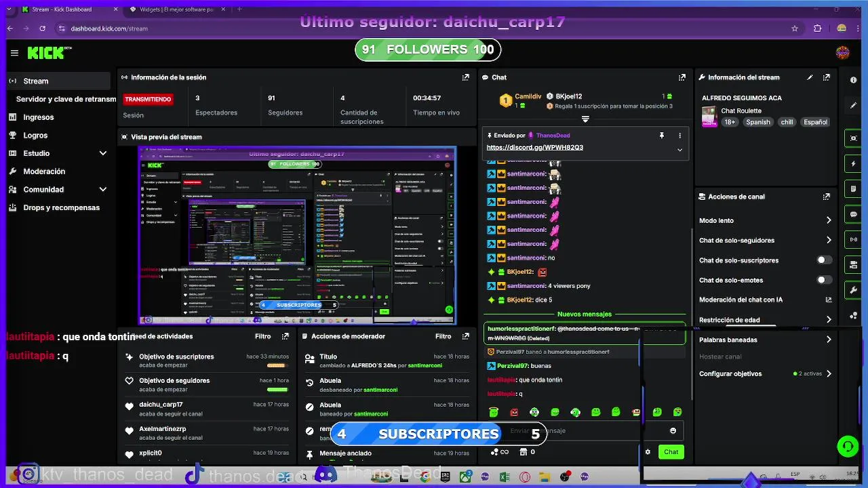Open the green support headset button
Viewport: 868px width, 488px height.
847,446
